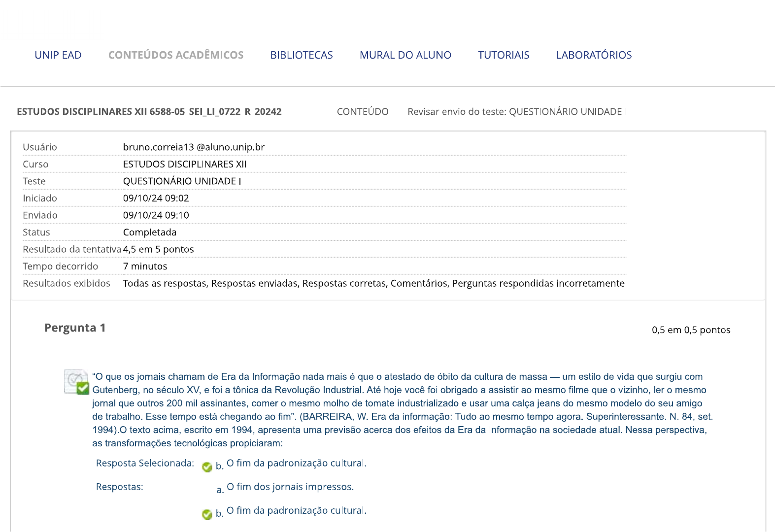Navigate to LABORATÓRIOS
The width and height of the screenshot is (775, 532).
click(594, 55)
